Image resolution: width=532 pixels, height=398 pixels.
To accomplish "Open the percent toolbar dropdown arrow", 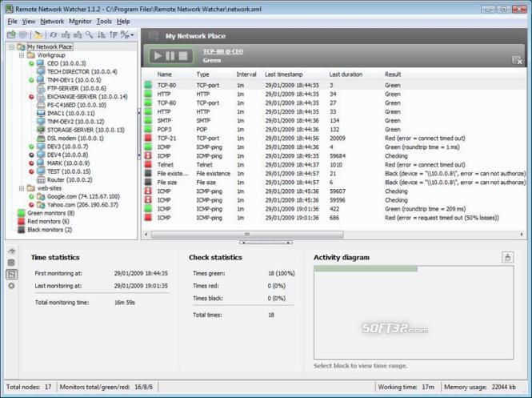I will coord(132,35).
